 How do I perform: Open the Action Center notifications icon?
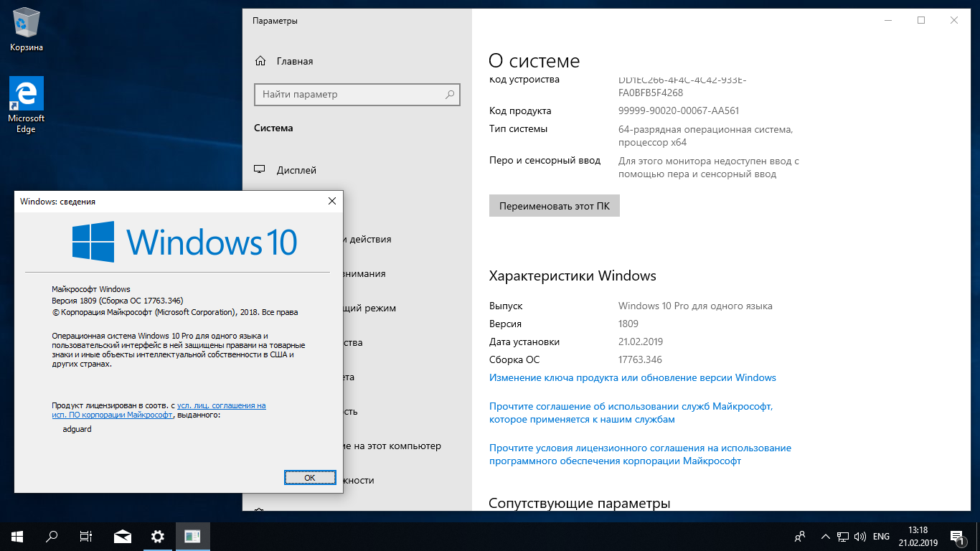956,536
